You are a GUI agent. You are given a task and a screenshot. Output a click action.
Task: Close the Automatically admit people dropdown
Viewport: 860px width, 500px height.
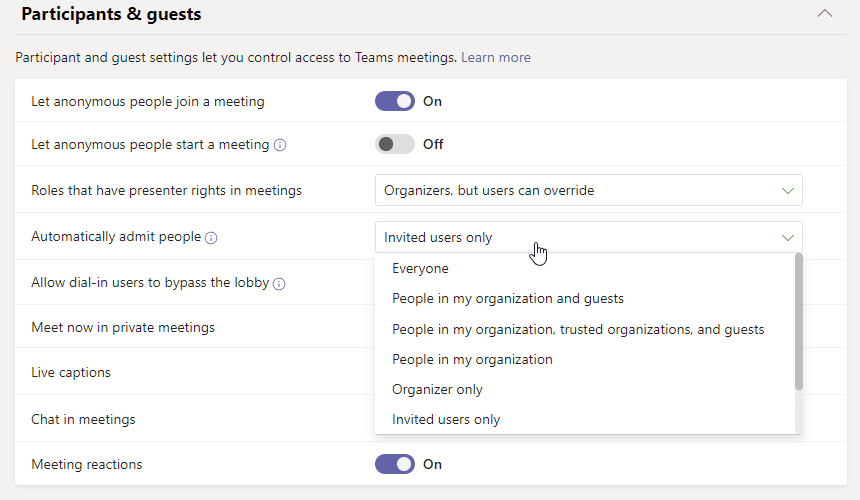coord(787,237)
